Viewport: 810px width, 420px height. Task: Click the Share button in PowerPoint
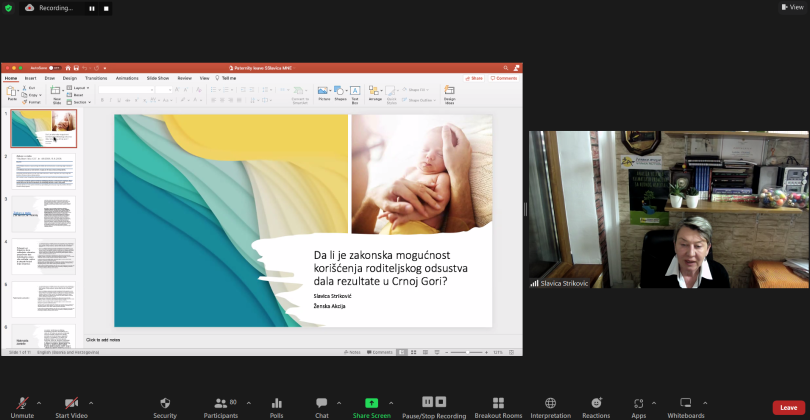coord(474,77)
